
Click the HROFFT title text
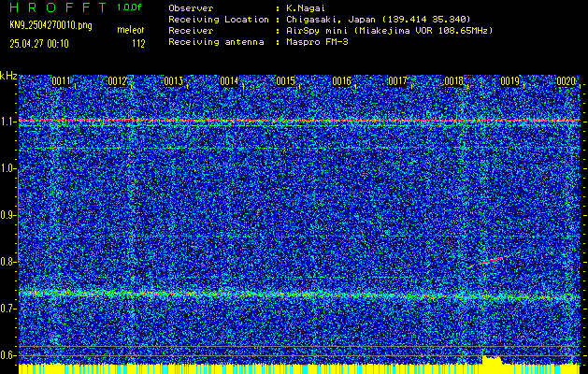(x=58, y=7)
